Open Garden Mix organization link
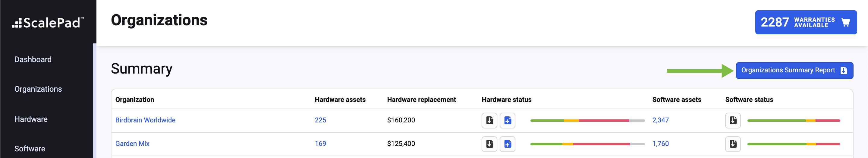Viewport: 868px width, 158px height. [132, 144]
